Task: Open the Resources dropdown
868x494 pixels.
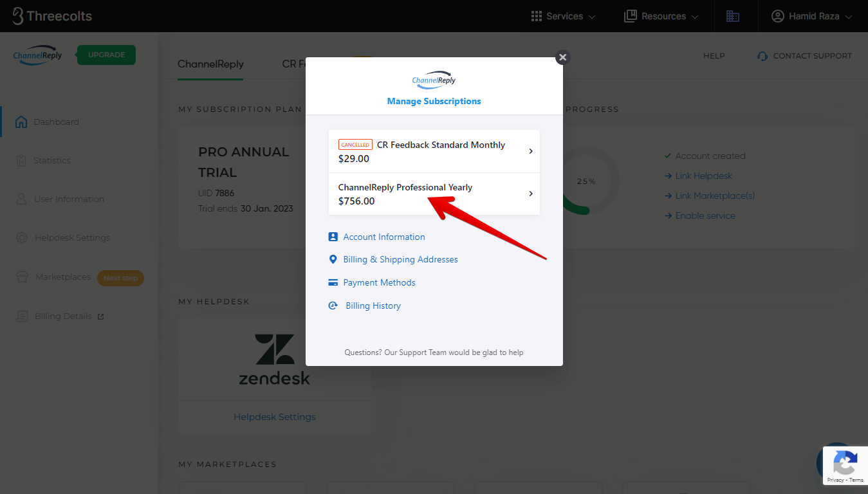Action: (x=661, y=16)
